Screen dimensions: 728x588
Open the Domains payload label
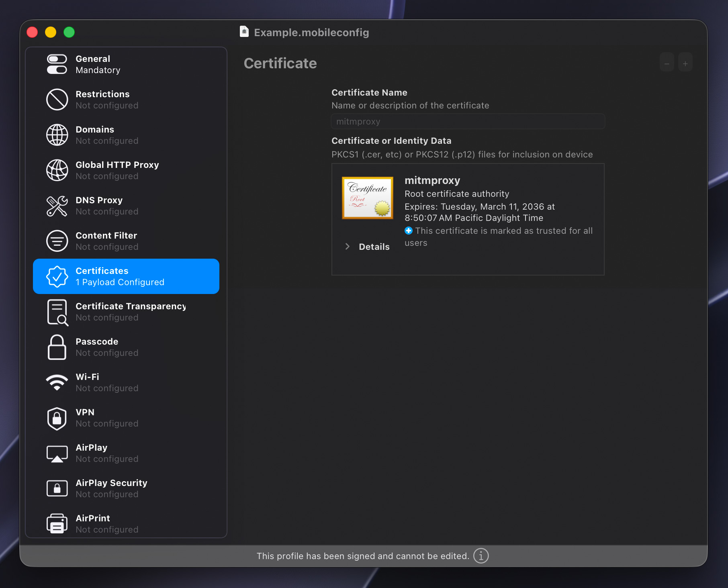click(107, 135)
